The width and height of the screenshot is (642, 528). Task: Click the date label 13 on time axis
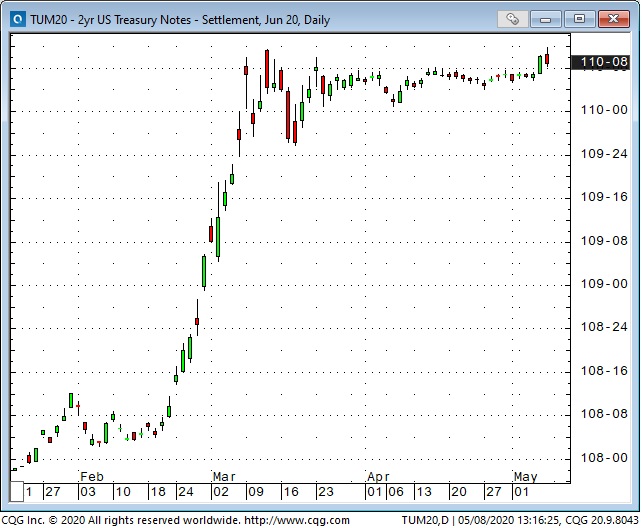coord(424,492)
